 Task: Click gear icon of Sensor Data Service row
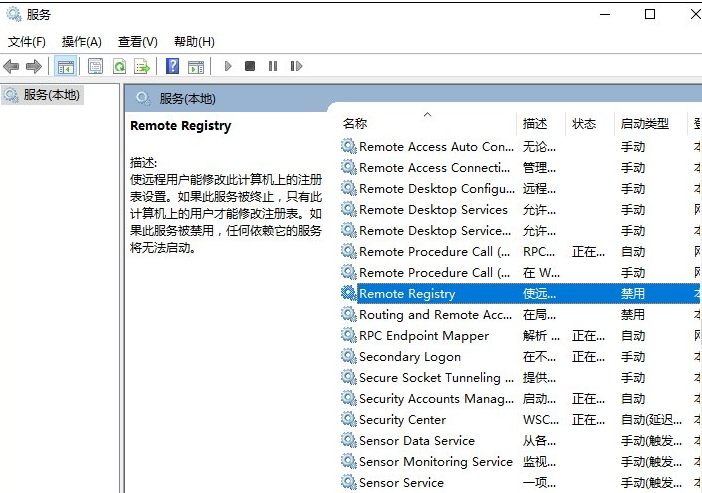348,440
